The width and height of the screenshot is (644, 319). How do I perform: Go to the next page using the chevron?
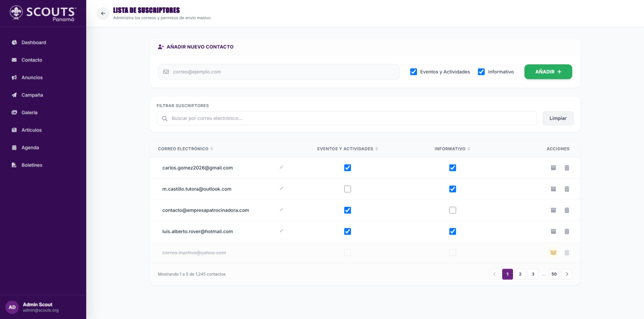point(567,274)
